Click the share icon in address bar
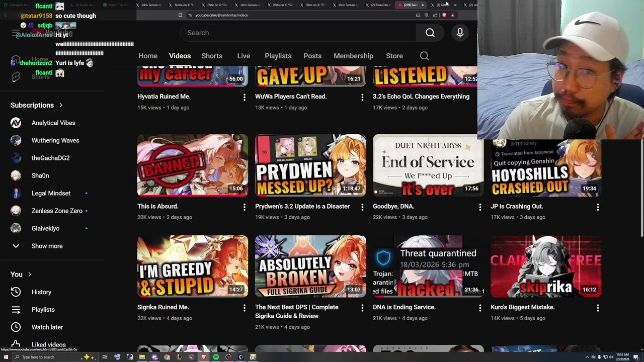This screenshot has width=644, height=362. pos(435,15)
